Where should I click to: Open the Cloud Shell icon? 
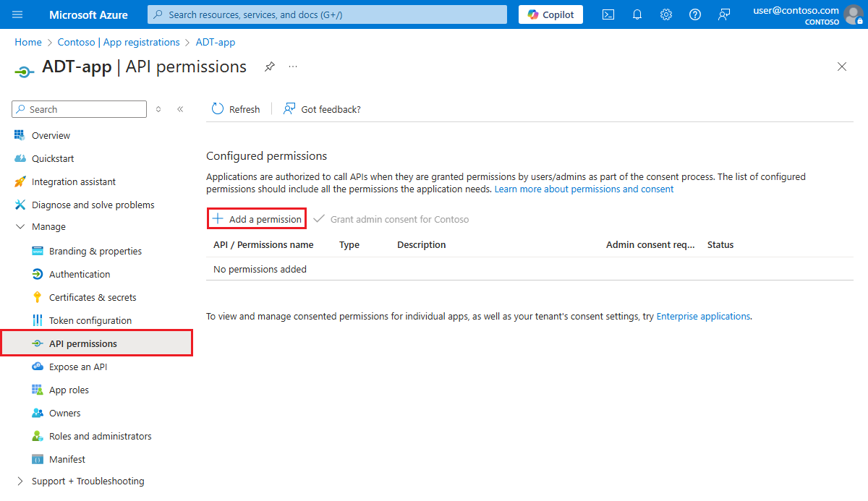608,14
